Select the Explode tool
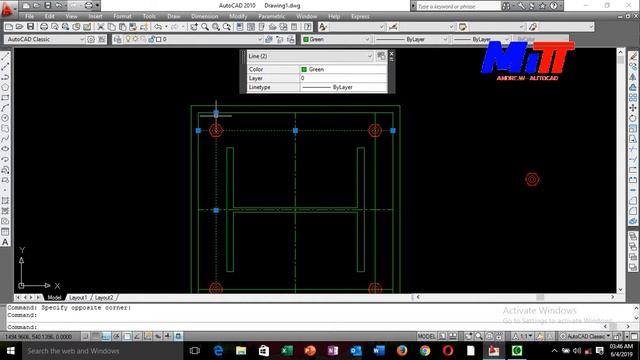This screenshot has width=640, height=360. point(633,221)
